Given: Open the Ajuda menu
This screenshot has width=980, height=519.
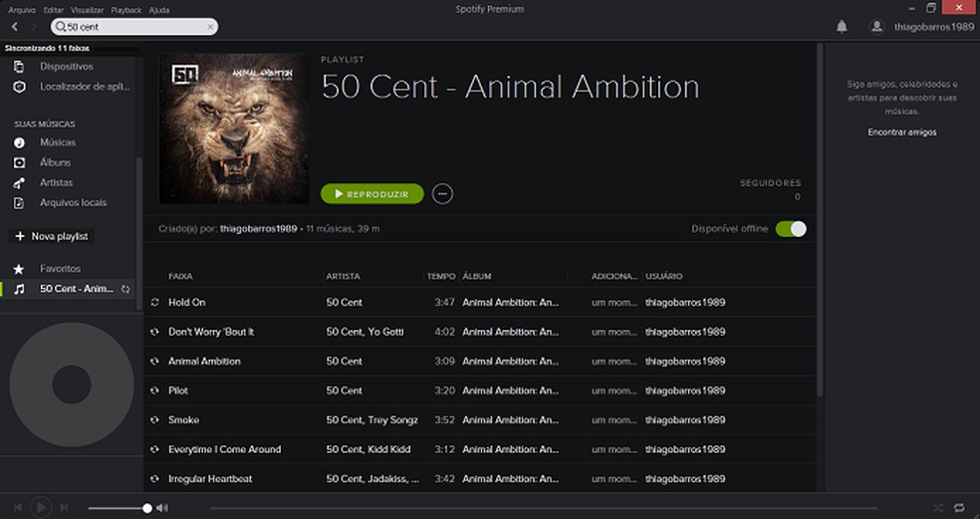Looking at the screenshot, I should [158, 10].
